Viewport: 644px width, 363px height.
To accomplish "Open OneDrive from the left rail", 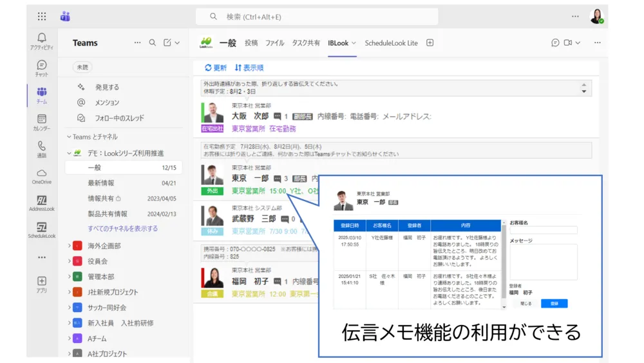I will [x=41, y=177].
